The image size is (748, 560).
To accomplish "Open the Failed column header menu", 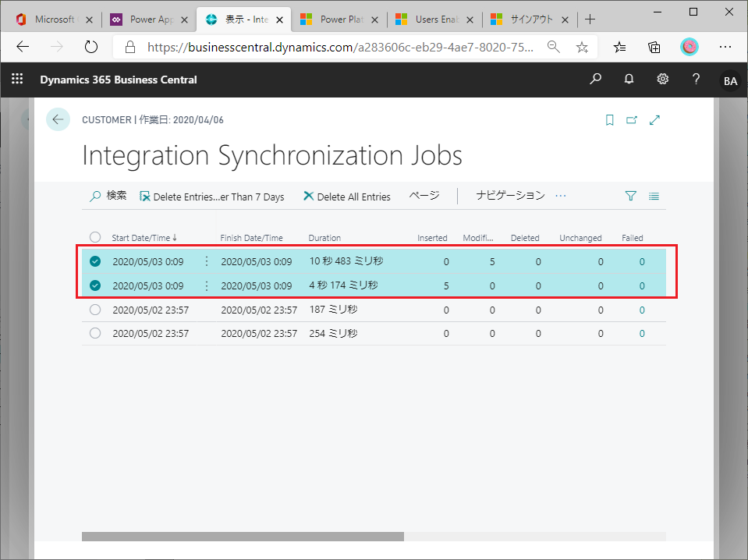I will coord(632,238).
